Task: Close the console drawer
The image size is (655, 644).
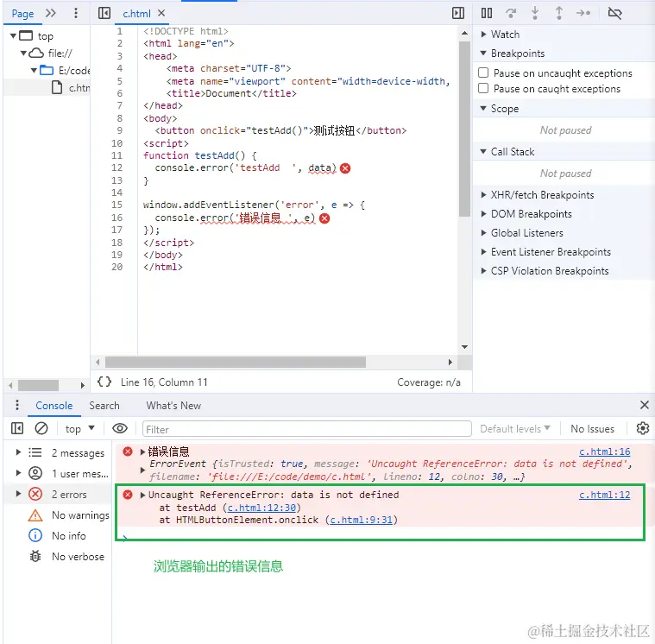Action: click(x=644, y=405)
